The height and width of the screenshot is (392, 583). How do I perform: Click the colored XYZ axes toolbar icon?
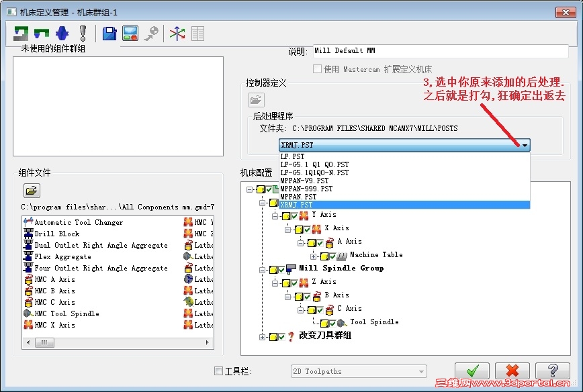pos(177,34)
